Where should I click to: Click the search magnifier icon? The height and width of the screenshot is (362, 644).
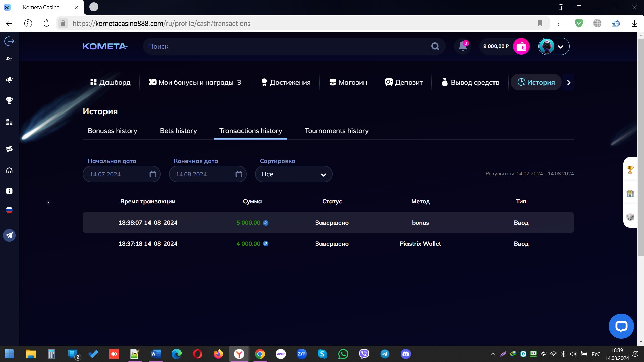coord(435,46)
